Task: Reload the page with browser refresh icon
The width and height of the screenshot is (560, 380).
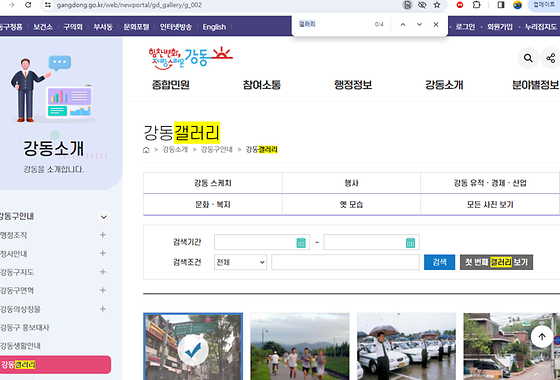Action: (x=28, y=5)
